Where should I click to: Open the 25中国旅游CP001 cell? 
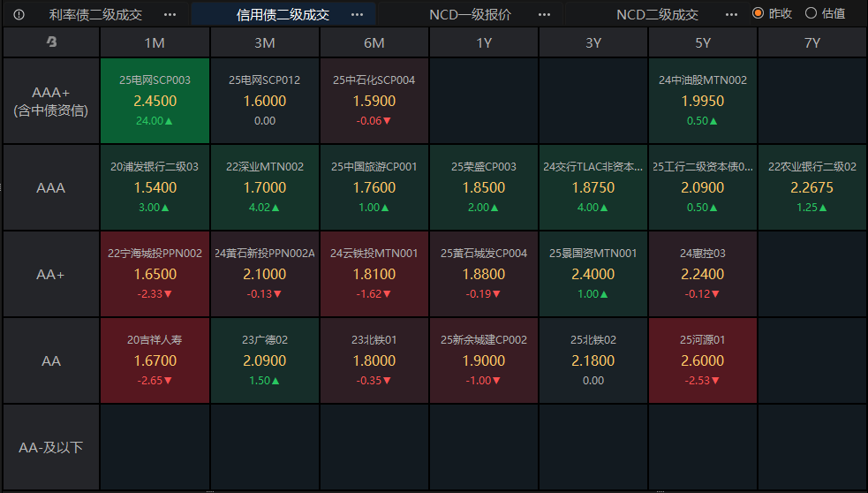[x=374, y=188]
